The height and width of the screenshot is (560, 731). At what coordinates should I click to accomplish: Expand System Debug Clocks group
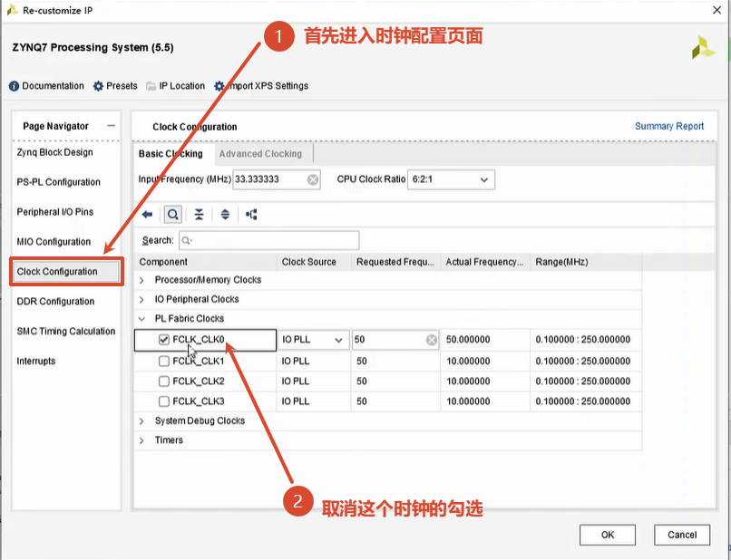(141, 421)
